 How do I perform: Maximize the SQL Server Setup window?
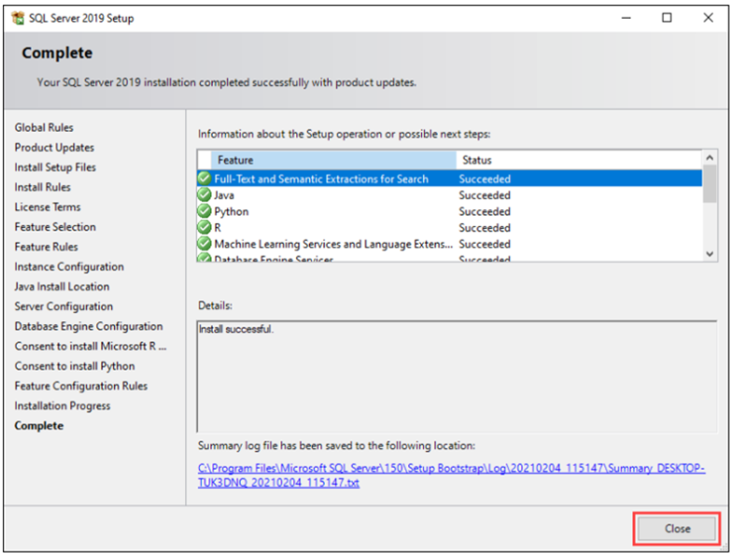667,18
